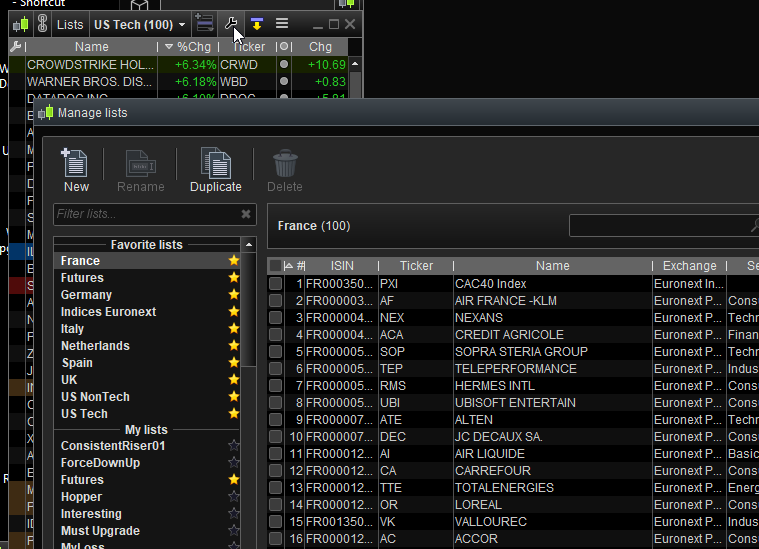
Task: Select the Futures favorite list
Action: click(x=147, y=277)
